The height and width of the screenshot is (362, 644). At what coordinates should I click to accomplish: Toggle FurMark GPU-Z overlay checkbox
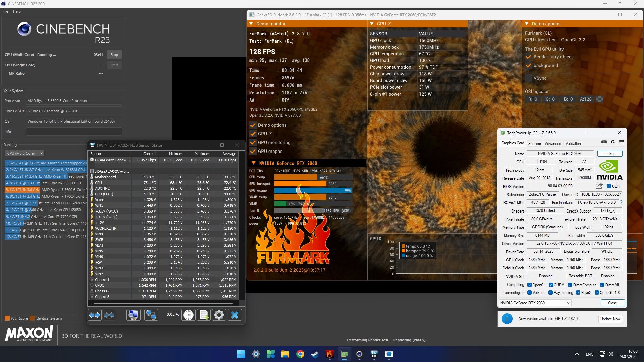pyautogui.click(x=253, y=134)
